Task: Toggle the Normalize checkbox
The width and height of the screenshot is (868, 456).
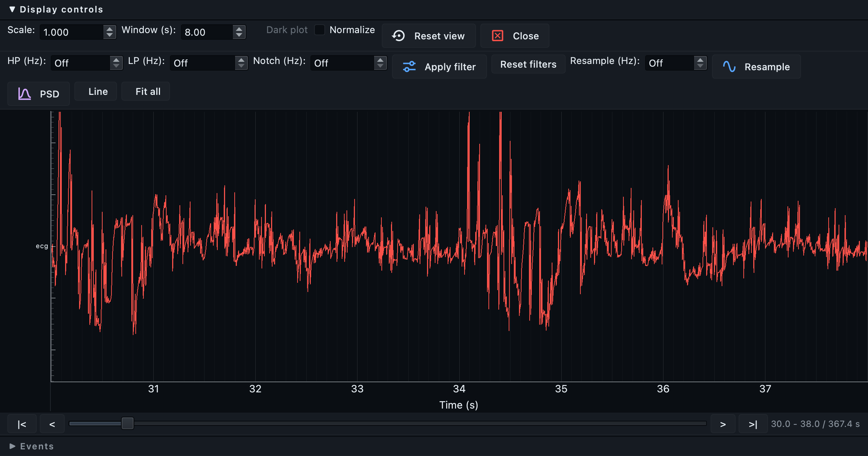Action: coord(320,30)
